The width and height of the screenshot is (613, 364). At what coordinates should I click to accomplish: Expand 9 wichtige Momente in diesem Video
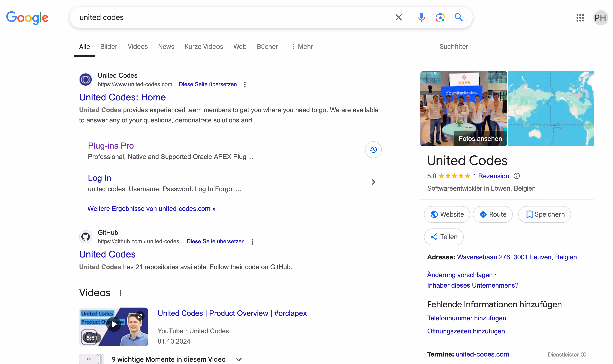click(x=239, y=359)
